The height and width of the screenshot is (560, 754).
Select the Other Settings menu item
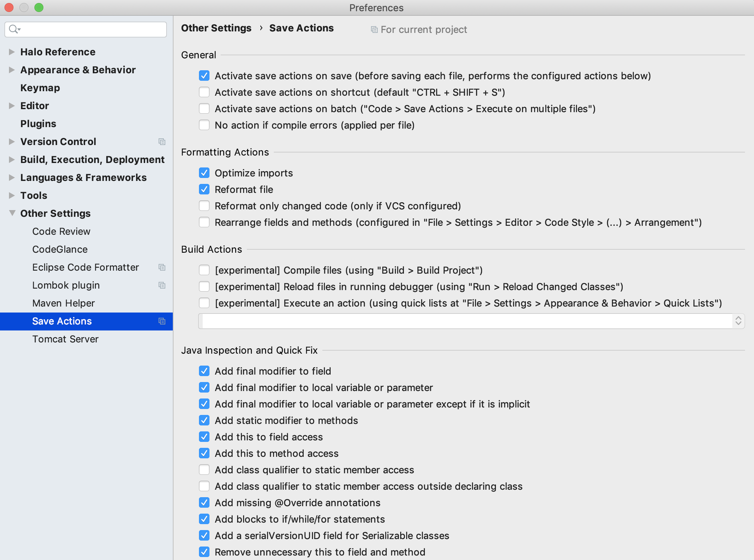coord(55,213)
